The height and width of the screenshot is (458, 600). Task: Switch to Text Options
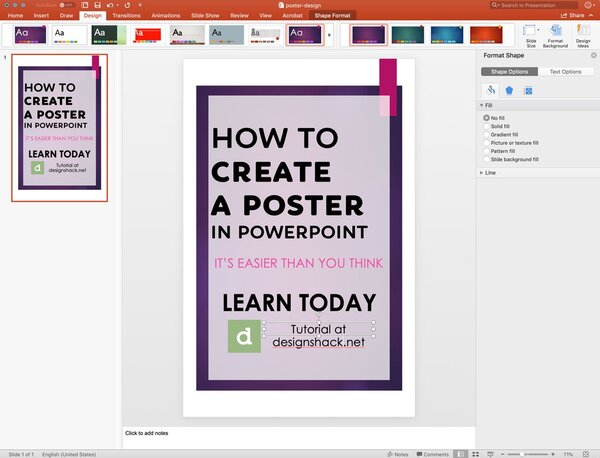click(565, 72)
